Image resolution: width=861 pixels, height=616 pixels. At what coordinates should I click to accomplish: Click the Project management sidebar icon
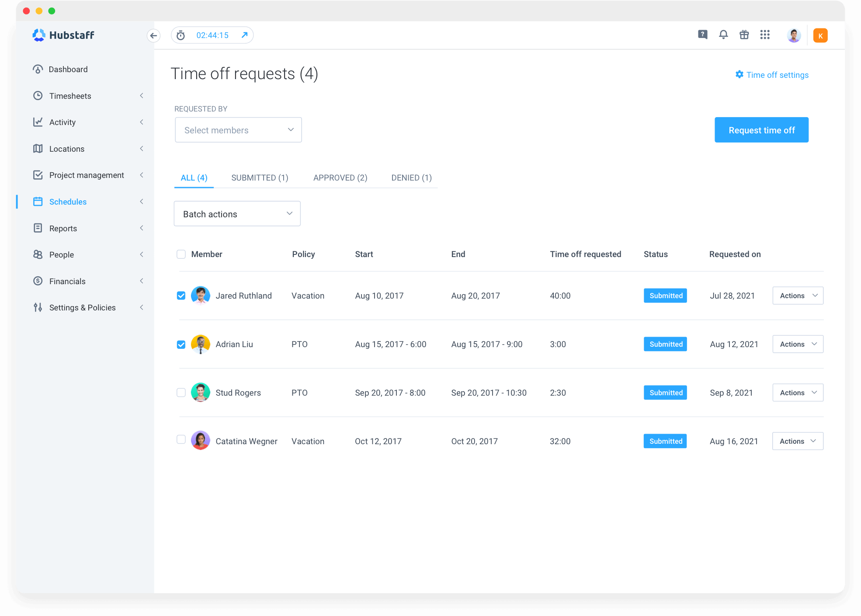click(x=38, y=175)
